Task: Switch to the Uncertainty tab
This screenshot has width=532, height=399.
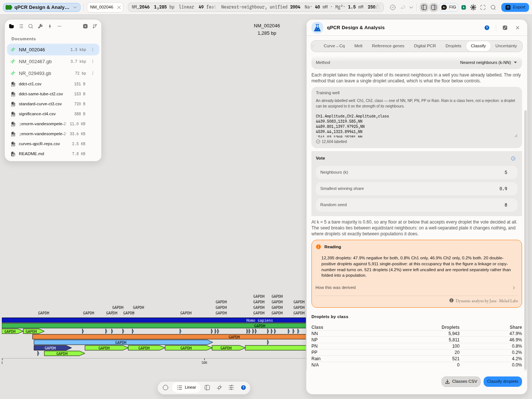Action: pyautogui.click(x=506, y=46)
